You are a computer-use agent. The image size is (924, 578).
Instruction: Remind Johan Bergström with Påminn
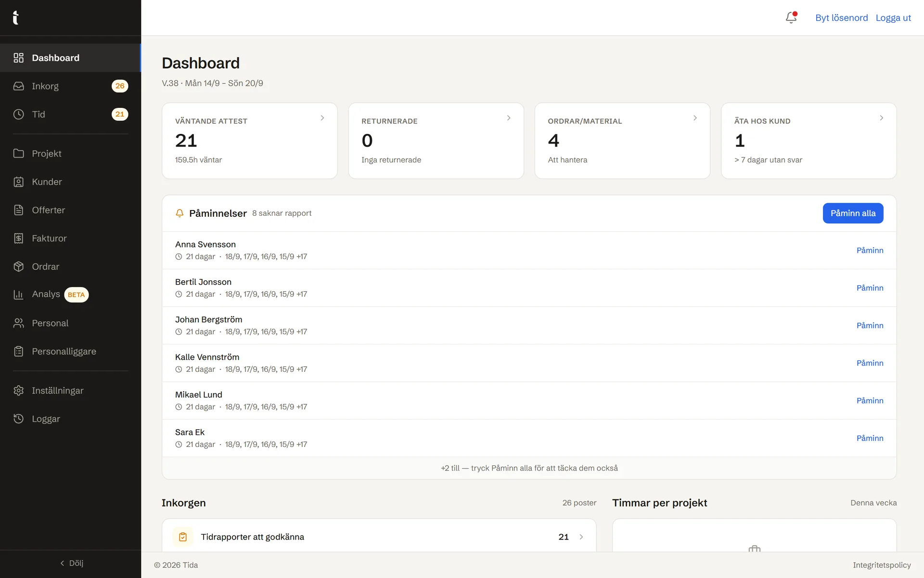pyautogui.click(x=870, y=326)
